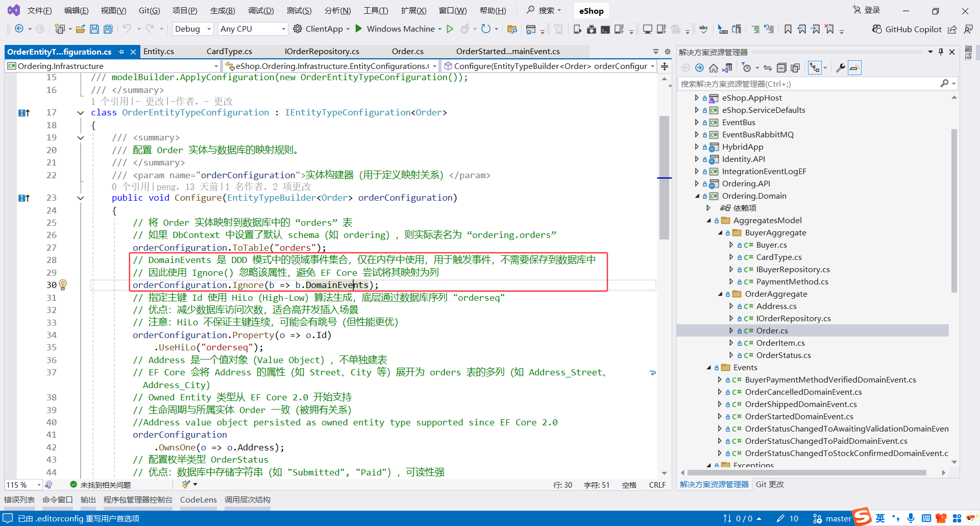This screenshot has width=980, height=526.
Task: Open the 文件(F) menu
Action: (39, 10)
